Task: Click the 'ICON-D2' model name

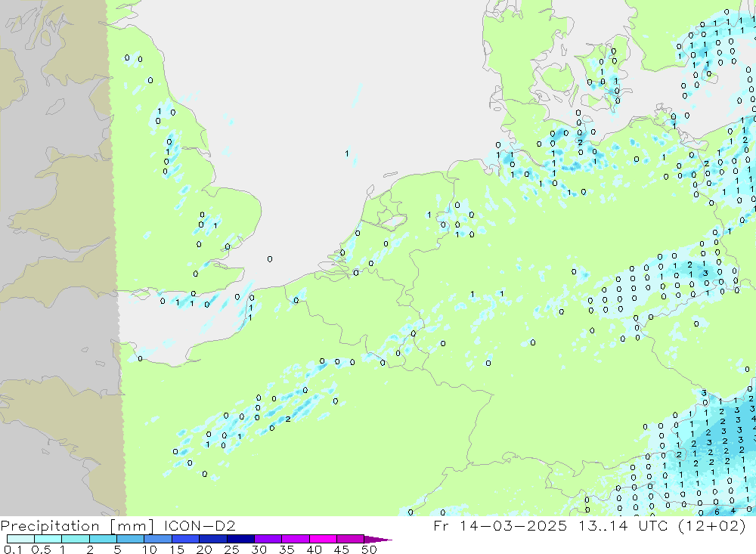Action: [x=200, y=525]
